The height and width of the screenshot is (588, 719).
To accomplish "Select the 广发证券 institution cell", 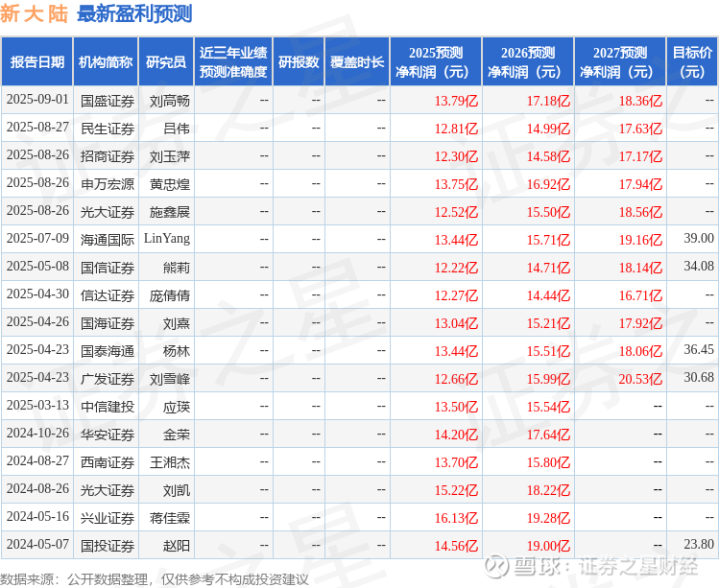I will (106, 378).
